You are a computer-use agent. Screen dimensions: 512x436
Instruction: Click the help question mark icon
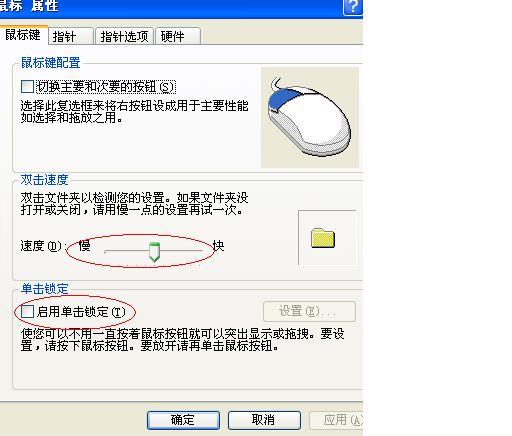point(353,7)
